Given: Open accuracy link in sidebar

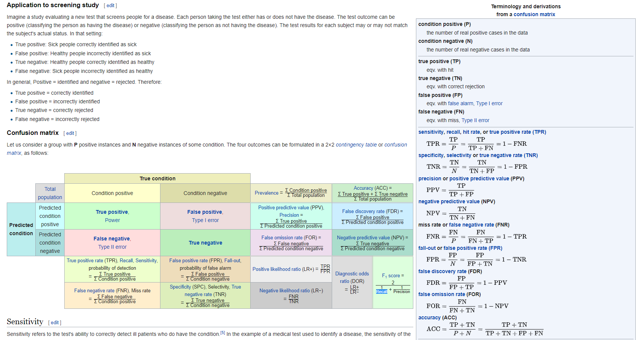Looking at the screenshot, I should click(429, 317).
